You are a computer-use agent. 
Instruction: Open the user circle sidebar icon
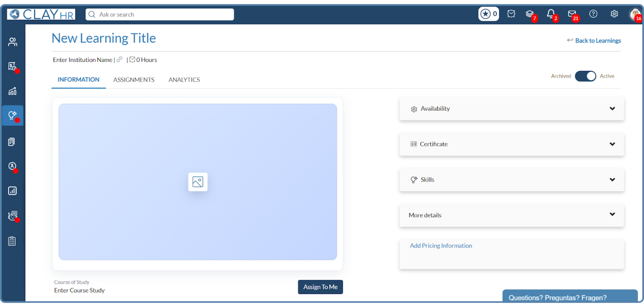pyautogui.click(x=12, y=166)
